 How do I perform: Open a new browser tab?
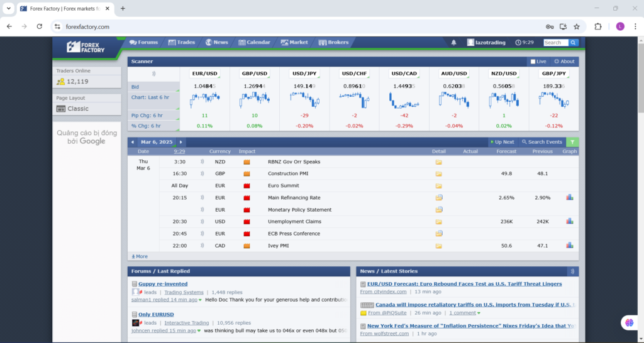123,8
